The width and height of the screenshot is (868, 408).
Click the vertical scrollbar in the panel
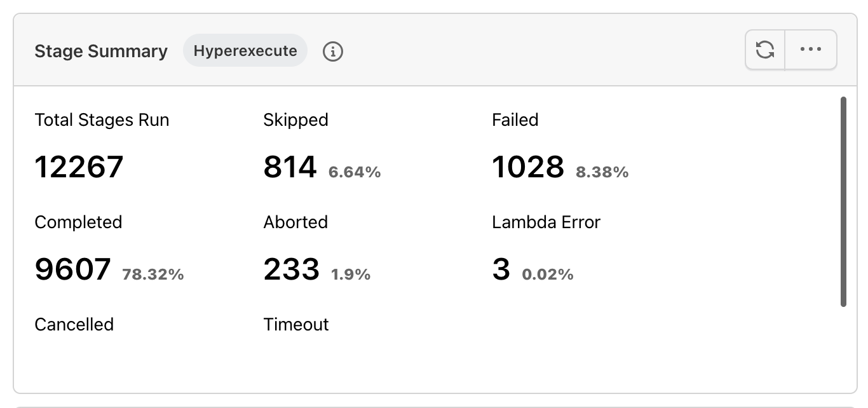click(x=843, y=201)
